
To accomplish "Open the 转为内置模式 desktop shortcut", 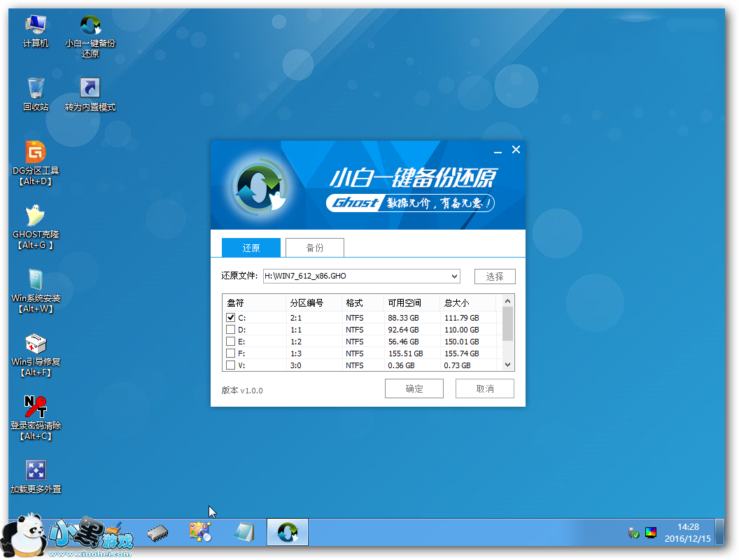I will [x=90, y=89].
